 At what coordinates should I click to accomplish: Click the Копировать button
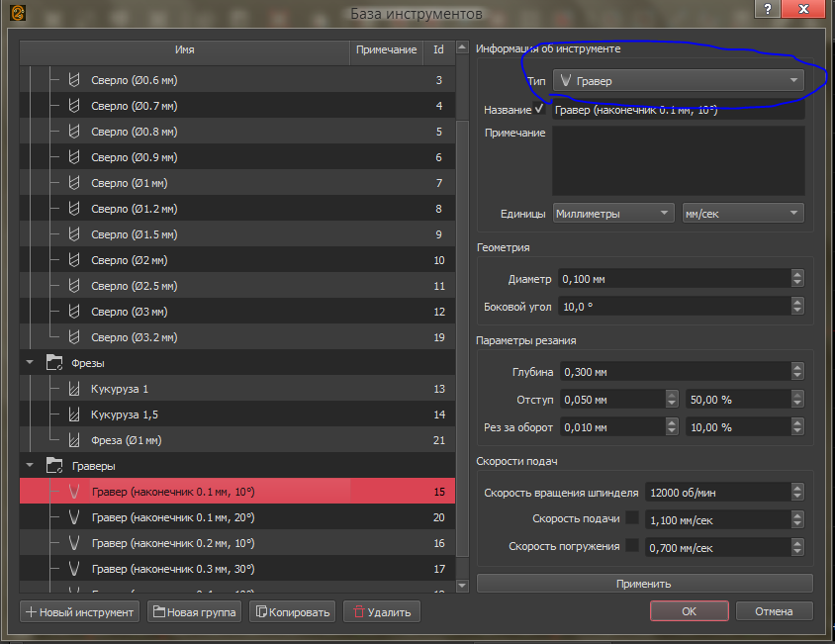click(x=293, y=612)
